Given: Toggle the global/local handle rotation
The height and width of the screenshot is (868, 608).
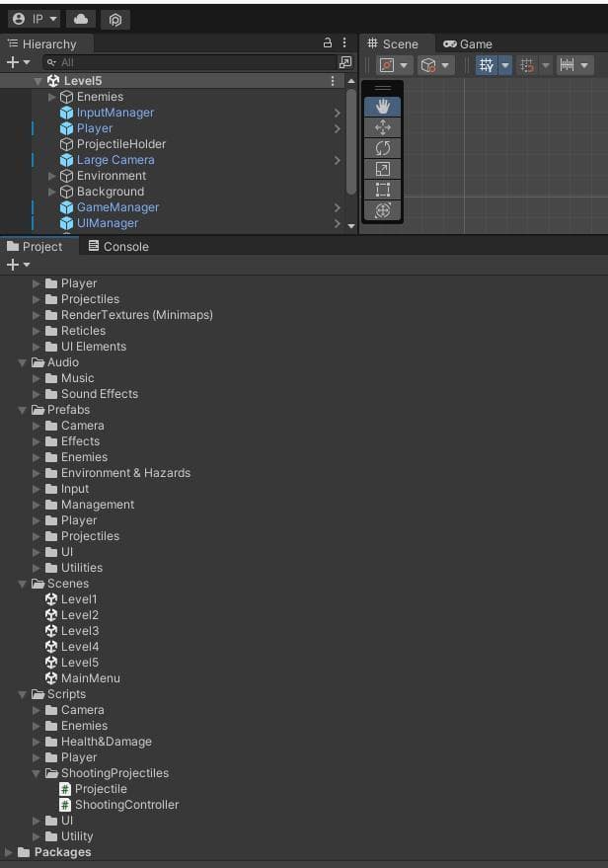Looking at the screenshot, I should click(x=428, y=65).
